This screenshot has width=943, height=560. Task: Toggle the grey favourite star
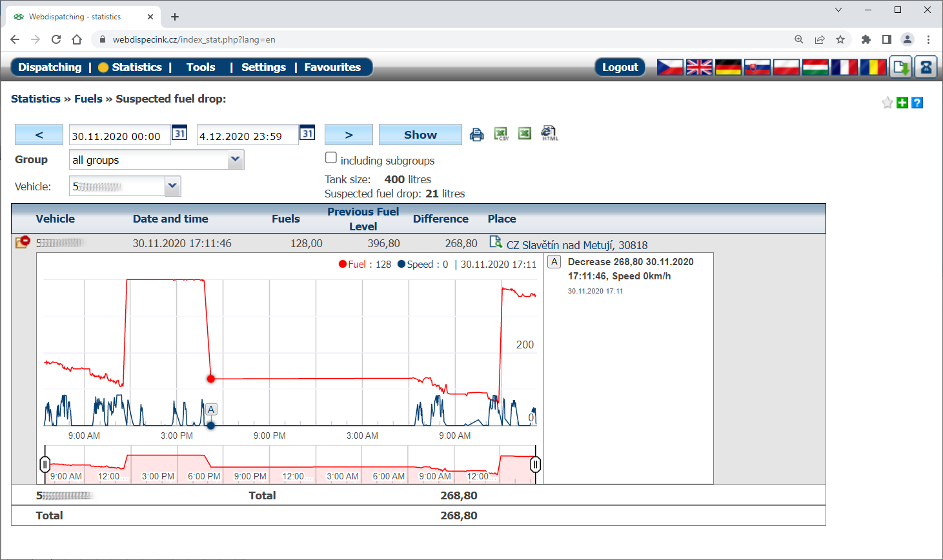[x=887, y=103]
